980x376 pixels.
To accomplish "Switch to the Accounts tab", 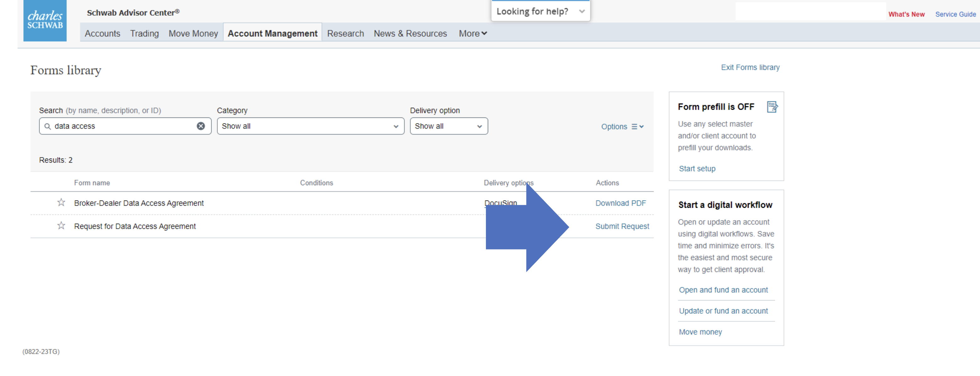I will (x=102, y=34).
